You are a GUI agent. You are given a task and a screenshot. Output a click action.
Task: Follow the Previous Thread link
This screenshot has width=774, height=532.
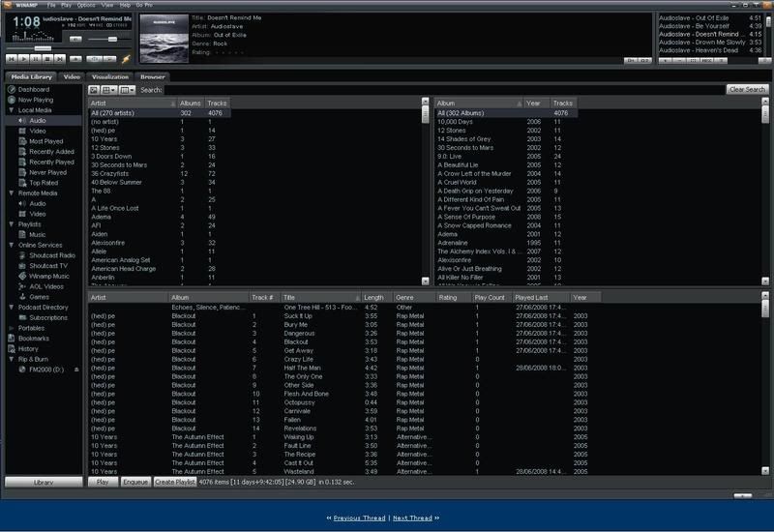[x=359, y=517]
